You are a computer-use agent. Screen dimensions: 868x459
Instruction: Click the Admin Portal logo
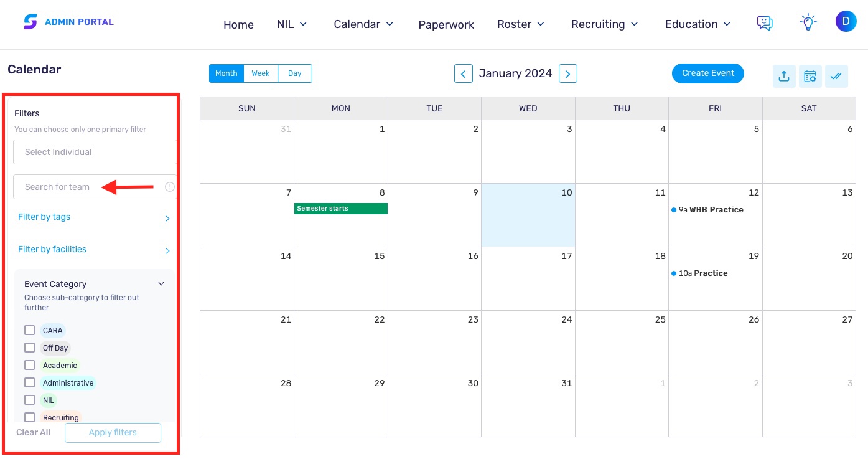(68, 22)
